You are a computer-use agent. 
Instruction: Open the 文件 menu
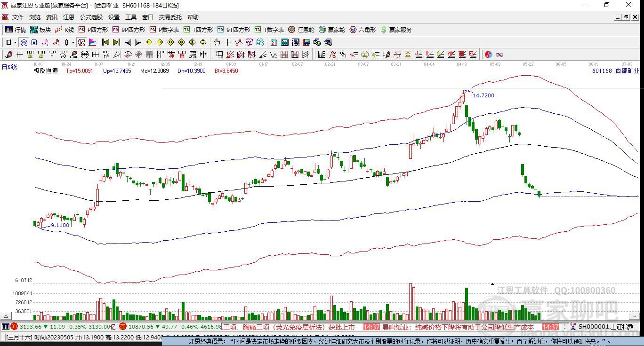(18, 17)
